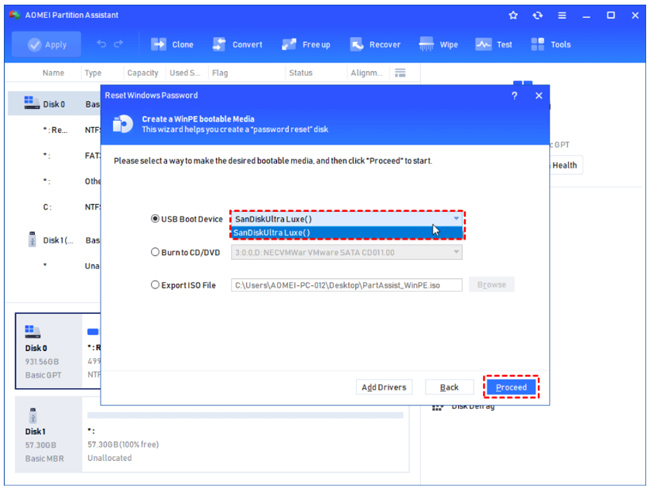
Task: Click the redo arrow icon
Action: [x=119, y=44]
